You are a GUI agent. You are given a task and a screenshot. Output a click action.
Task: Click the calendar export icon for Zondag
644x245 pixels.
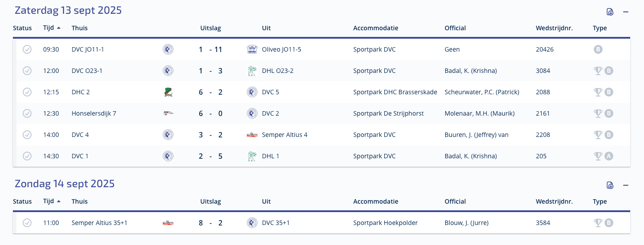[x=610, y=185]
